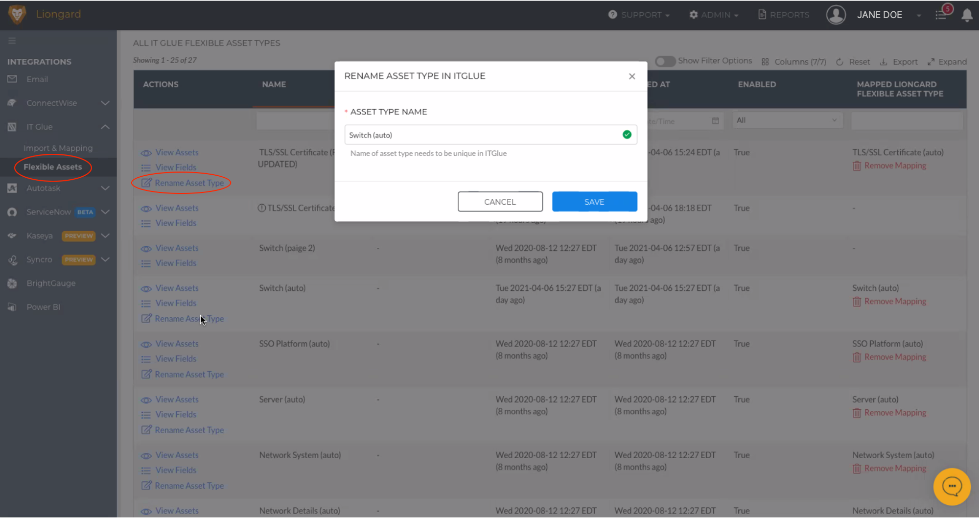Expand the Jane Doe account dropdown arrow

919,15
